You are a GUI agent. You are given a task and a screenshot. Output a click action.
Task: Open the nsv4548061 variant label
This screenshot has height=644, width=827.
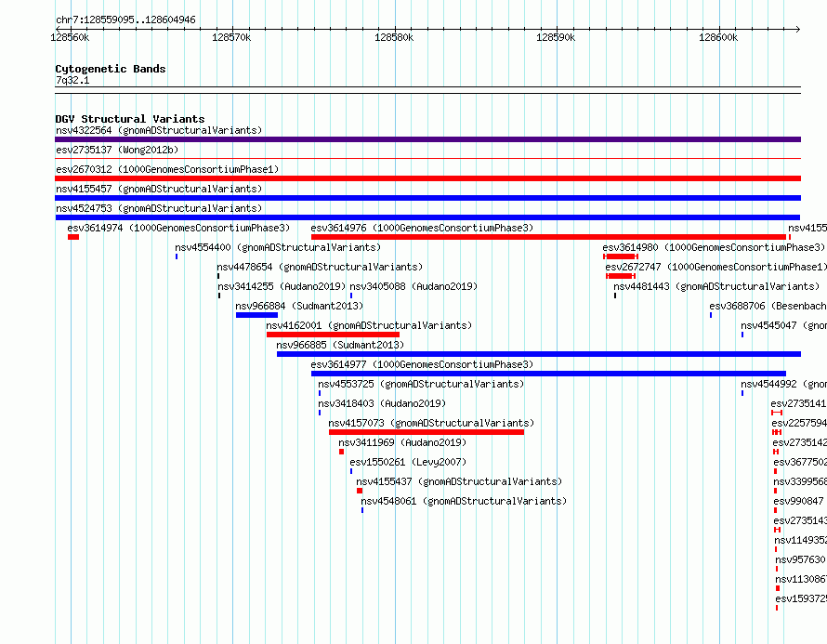tap(464, 501)
